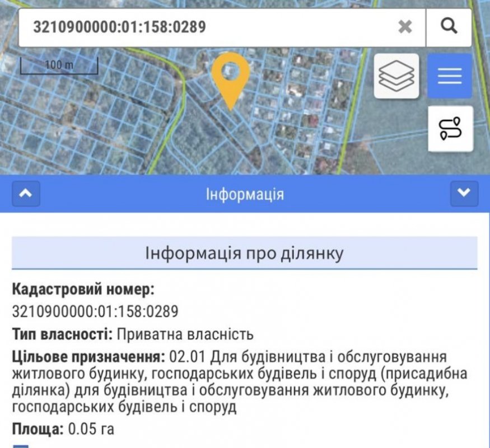This screenshot has width=490, height=448.
Task: Click the Тип власності label
Action: click(x=62, y=334)
